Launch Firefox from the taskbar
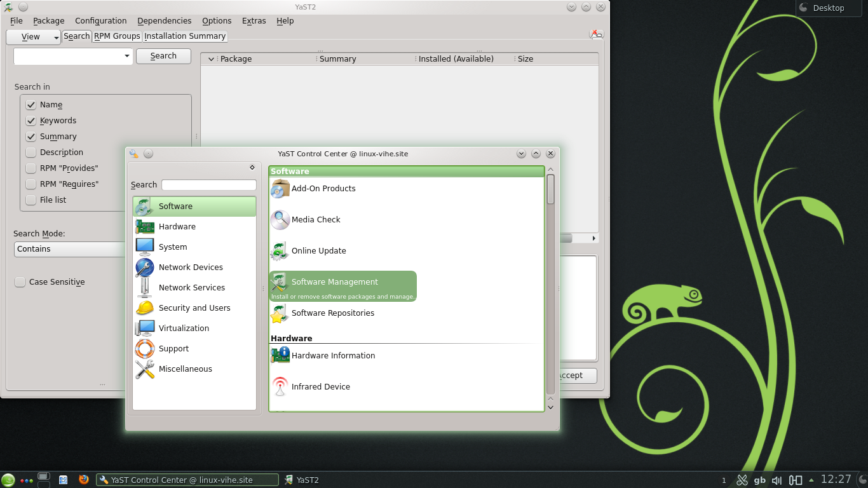 pos(84,480)
